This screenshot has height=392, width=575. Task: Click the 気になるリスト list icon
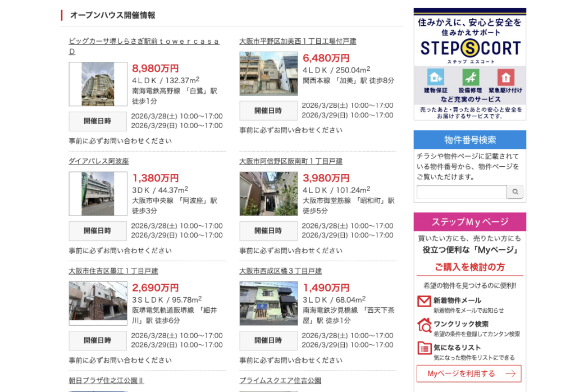[x=423, y=348]
